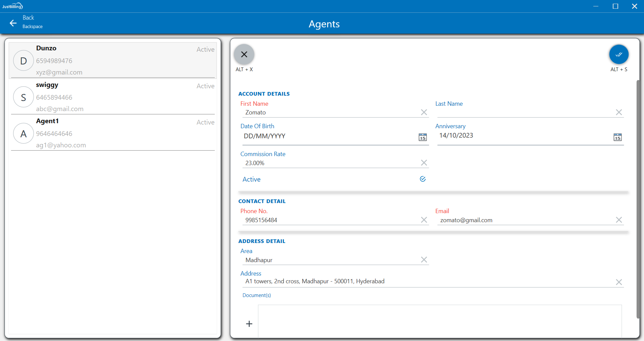Select Dunzo agent from the list

113,60
